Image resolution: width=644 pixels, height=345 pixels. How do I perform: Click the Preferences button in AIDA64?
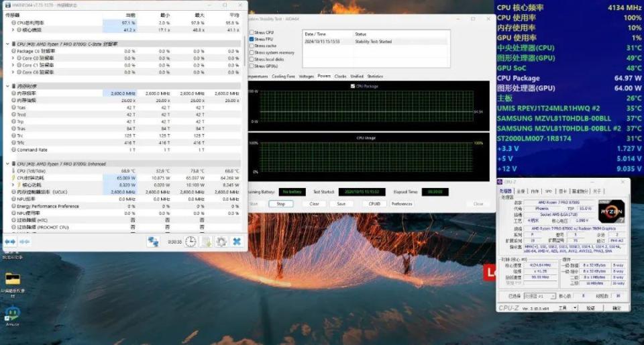pyautogui.click(x=402, y=204)
